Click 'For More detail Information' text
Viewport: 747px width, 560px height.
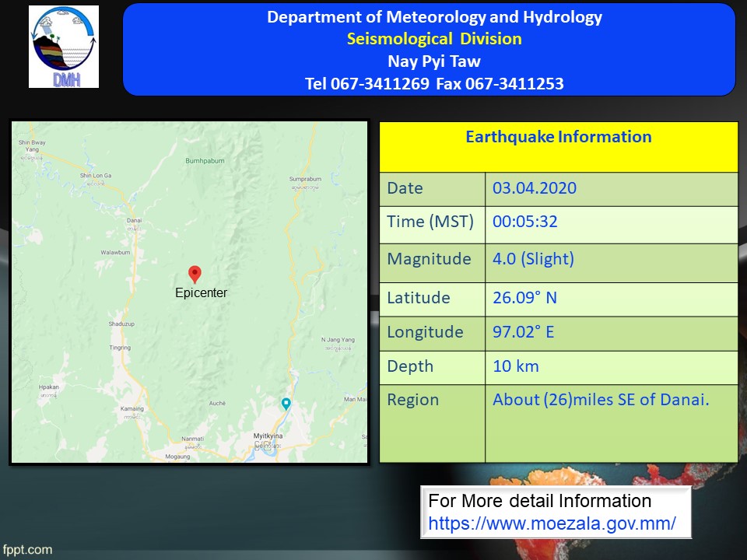tap(540, 501)
